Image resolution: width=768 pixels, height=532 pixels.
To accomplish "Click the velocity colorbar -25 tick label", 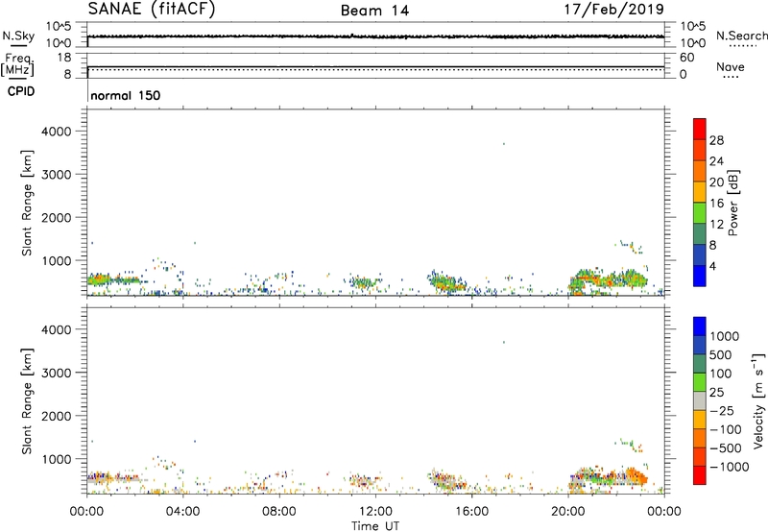I will (x=722, y=410).
